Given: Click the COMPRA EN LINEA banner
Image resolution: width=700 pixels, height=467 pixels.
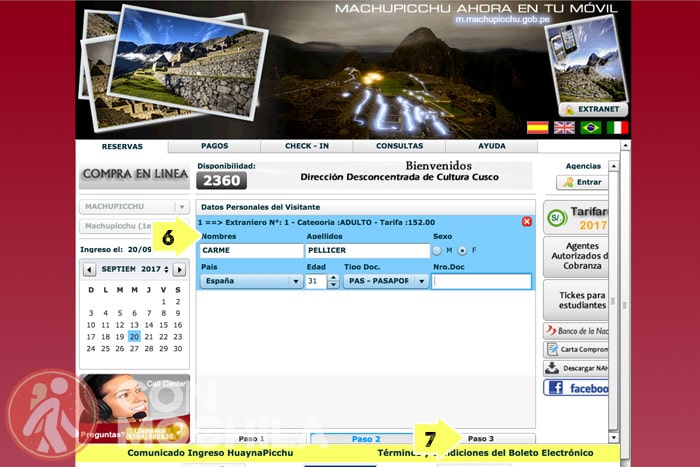Looking at the screenshot, I should click(x=134, y=175).
